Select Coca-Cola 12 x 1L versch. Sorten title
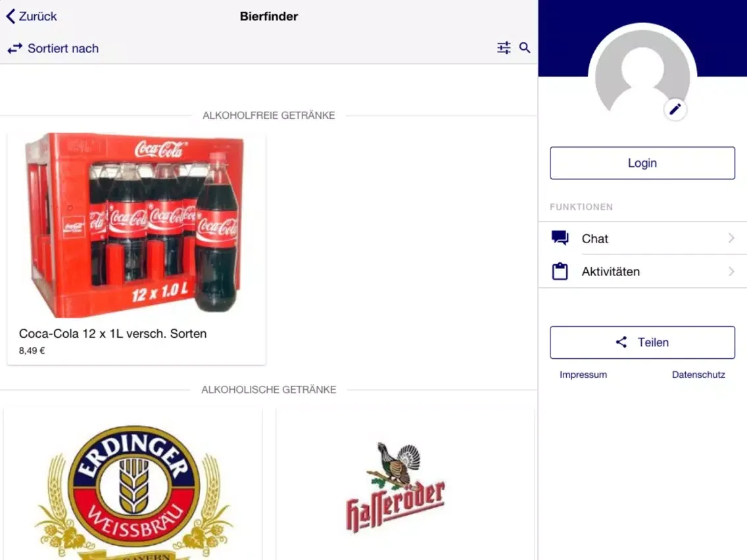 pyautogui.click(x=113, y=333)
